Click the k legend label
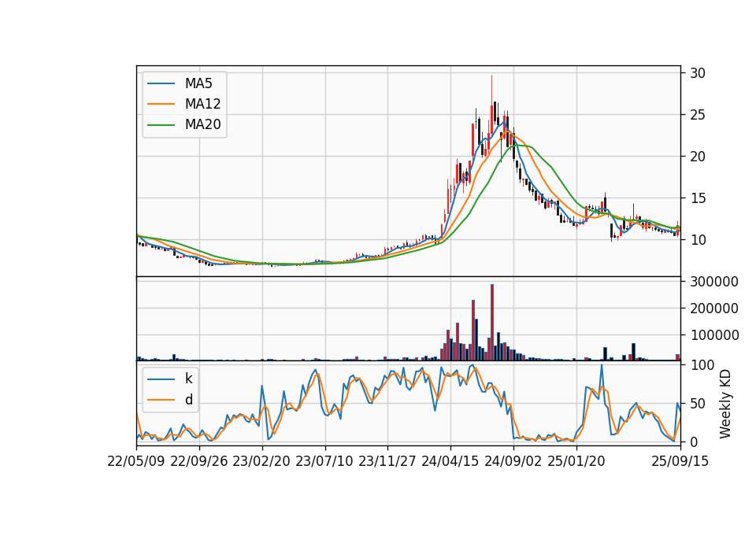The width and height of the screenshot is (756, 543). coord(188,379)
